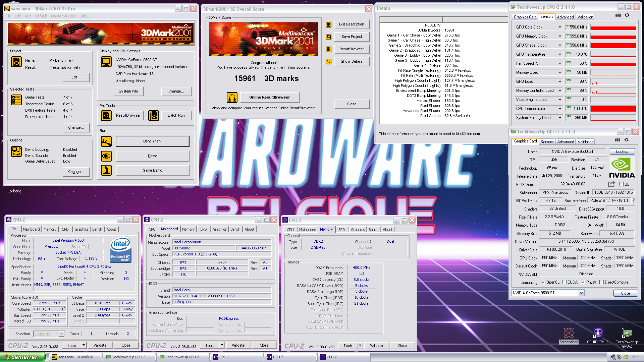This screenshot has height=362, width=644.
Task: Open the CPU Temperature sensor dropdown
Action: (559, 109)
